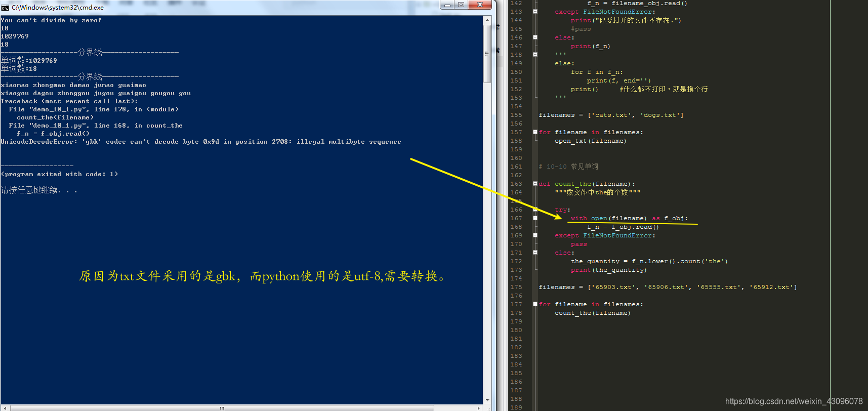
Task: Collapse the count_the function fold at line 163
Action: (x=535, y=184)
